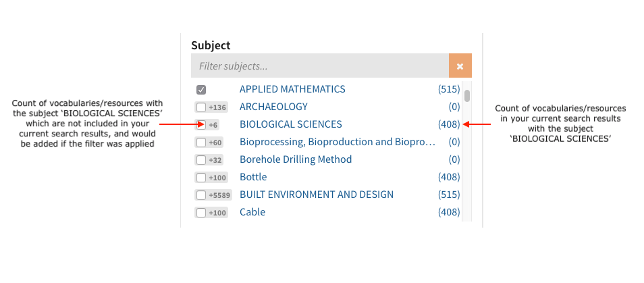Click the orange clear filter X button

(460, 66)
